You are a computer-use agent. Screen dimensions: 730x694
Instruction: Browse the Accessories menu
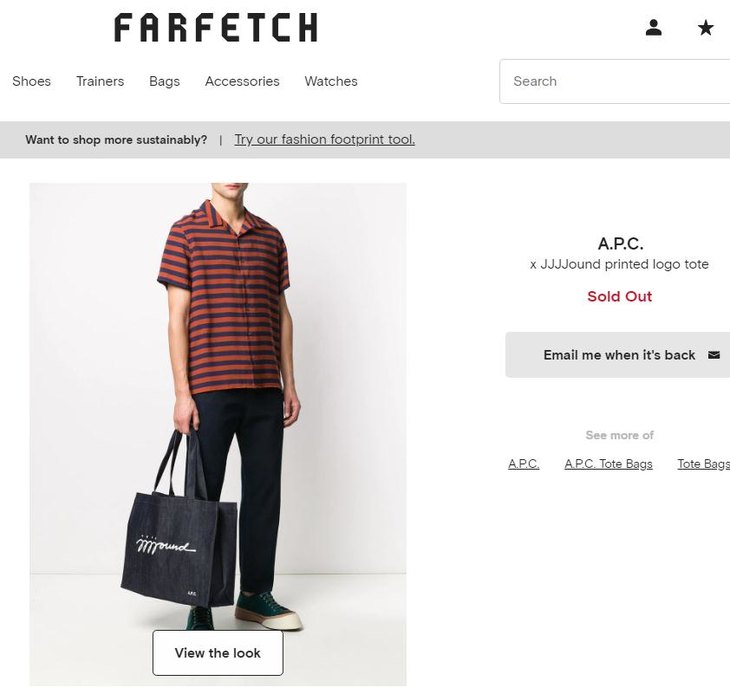(242, 81)
